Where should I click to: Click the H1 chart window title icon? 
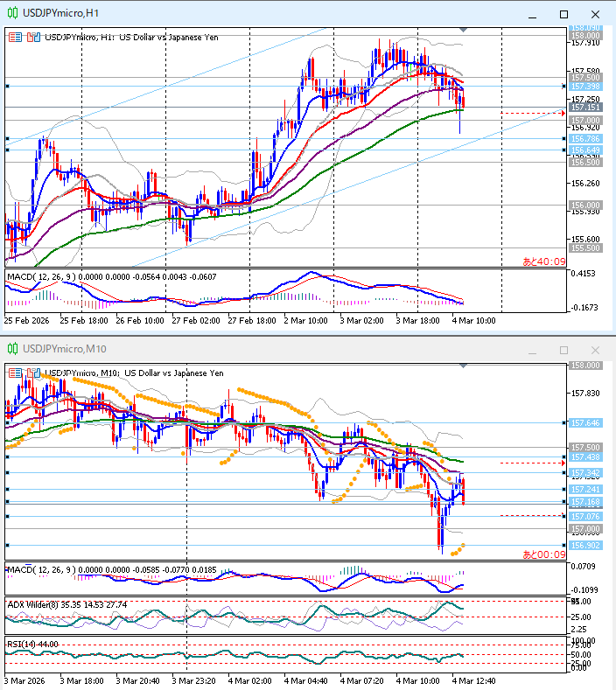(12, 13)
